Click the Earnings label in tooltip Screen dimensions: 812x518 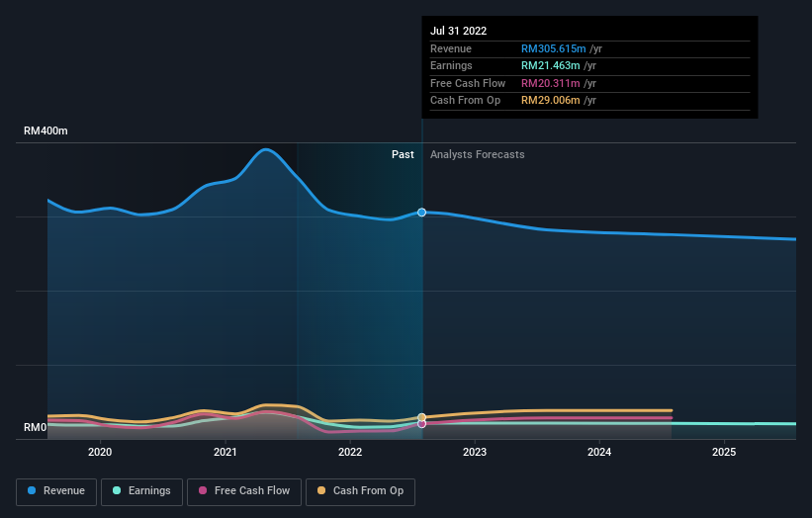point(452,65)
